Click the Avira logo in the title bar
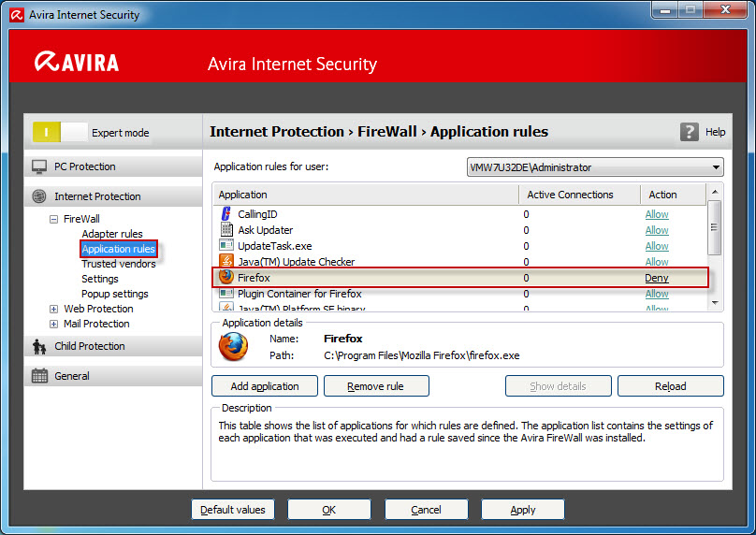 [x=17, y=15]
